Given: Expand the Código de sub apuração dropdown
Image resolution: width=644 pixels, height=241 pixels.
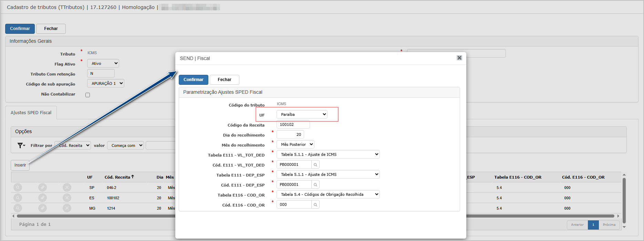Looking at the screenshot, I should pyautogui.click(x=105, y=83).
